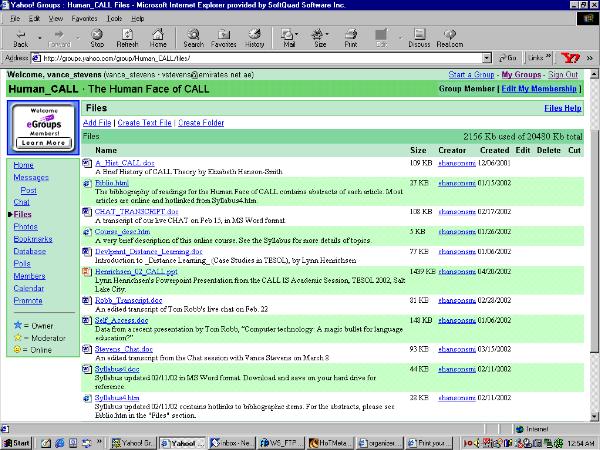Click the Go button beside address bar
Image resolution: width=600 pixels, height=450 pixels.
508,58
